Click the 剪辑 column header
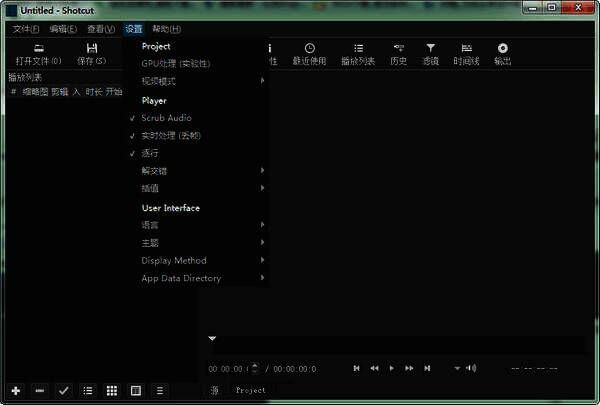Image resolution: width=600 pixels, height=405 pixels. [x=60, y=92]
